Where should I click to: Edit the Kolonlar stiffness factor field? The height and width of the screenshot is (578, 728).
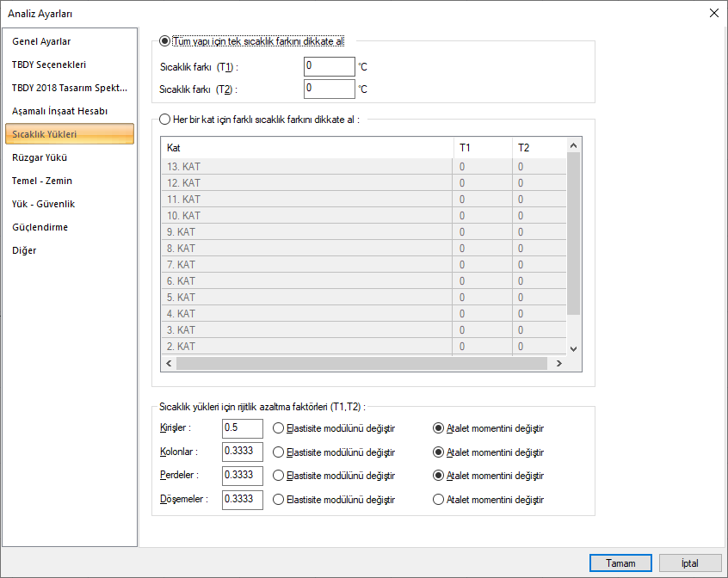pos(242,452)
